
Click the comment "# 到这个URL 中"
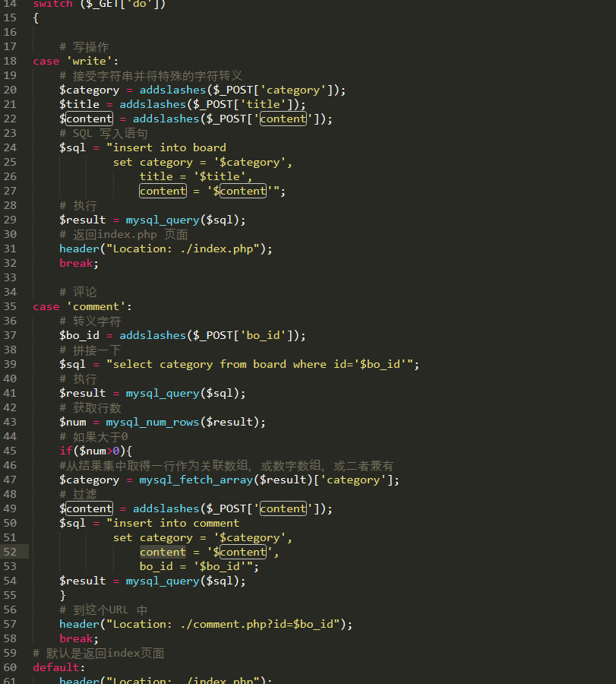click(x=103, y=610)
